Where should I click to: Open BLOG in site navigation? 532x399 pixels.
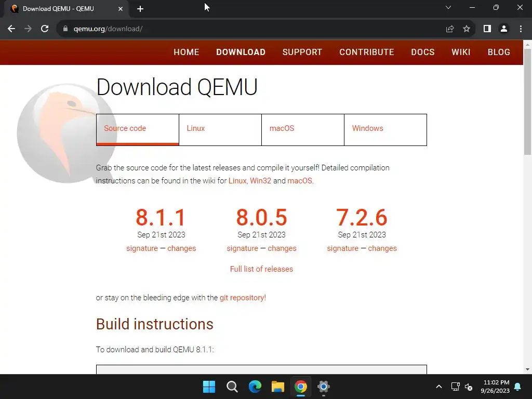(499, 52)
